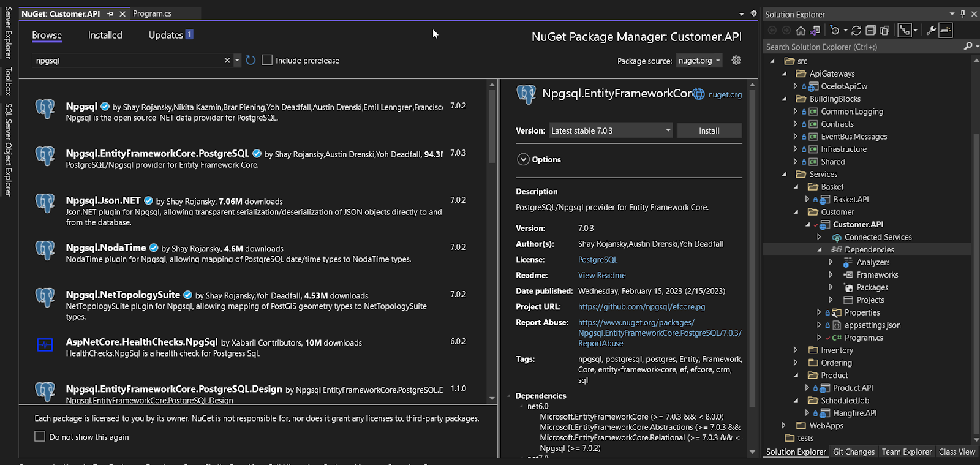Close the NuGet: Customer.API tab
This screenshot has width=980, height=465.
(x=123, y=13)
